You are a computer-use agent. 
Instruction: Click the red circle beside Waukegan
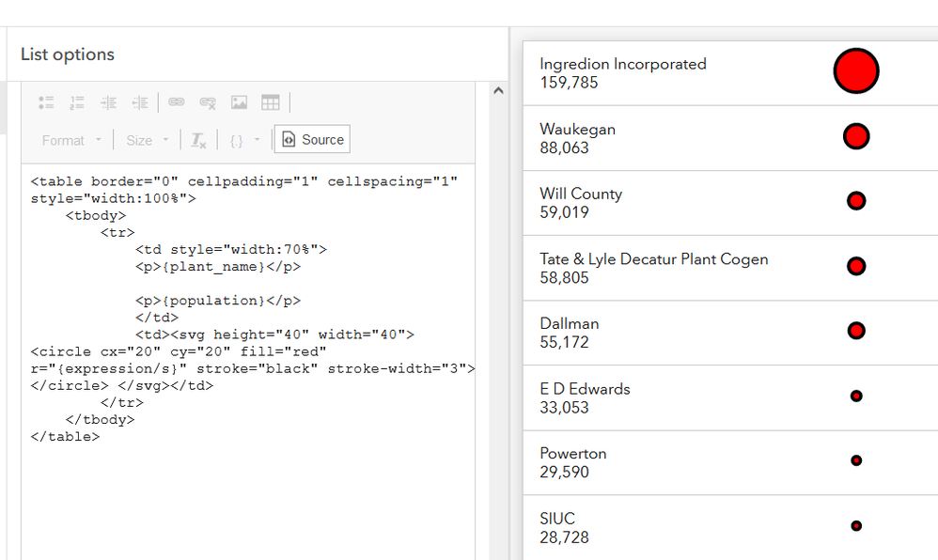point(856,136)
